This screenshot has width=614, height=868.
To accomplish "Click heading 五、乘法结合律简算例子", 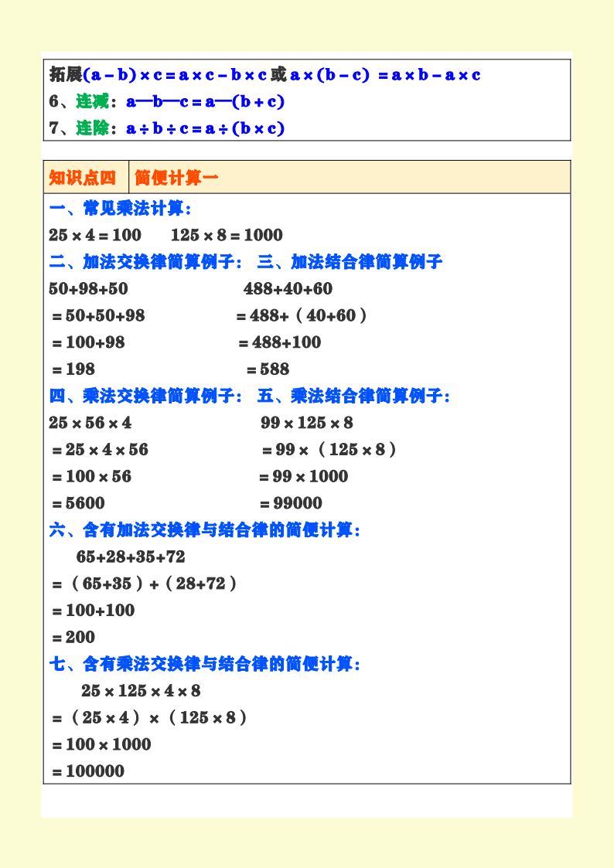I will click(353, 397).
